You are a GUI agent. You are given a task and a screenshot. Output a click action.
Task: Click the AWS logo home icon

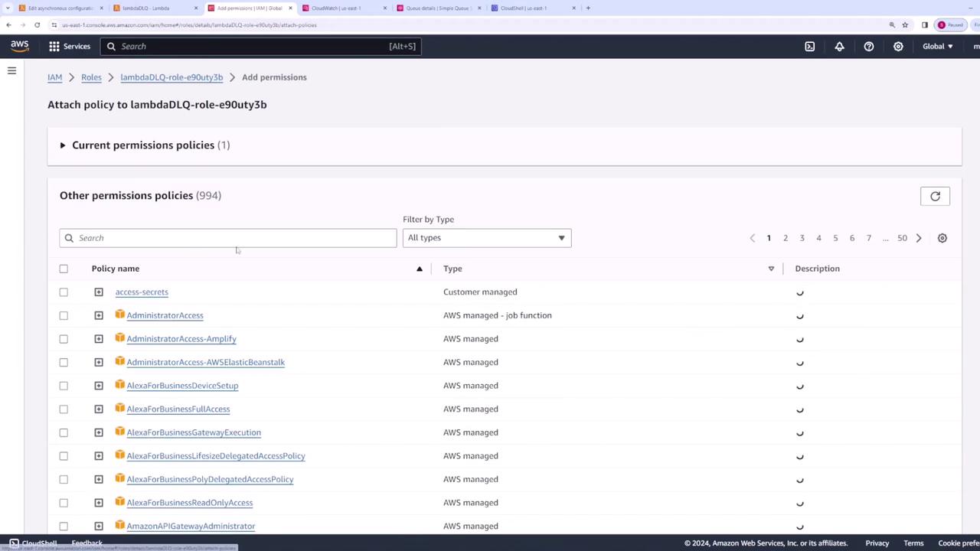click(x=20, y=47)
